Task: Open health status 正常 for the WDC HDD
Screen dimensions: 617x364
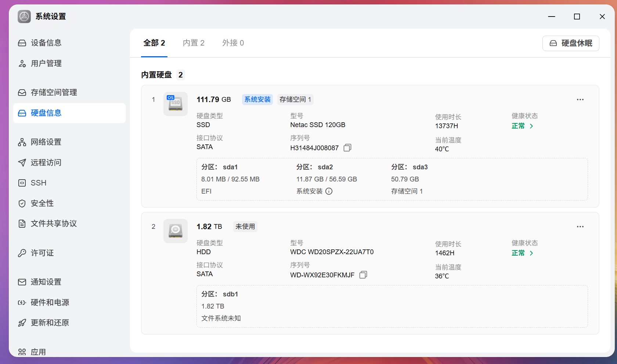Action: [x=518, y=253]
